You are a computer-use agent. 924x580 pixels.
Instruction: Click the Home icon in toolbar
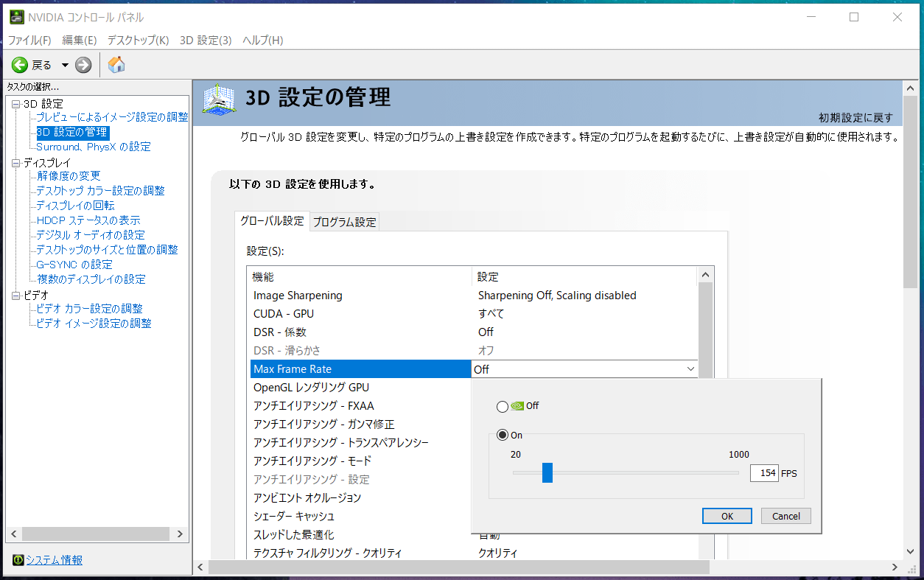tap(116, 65)
